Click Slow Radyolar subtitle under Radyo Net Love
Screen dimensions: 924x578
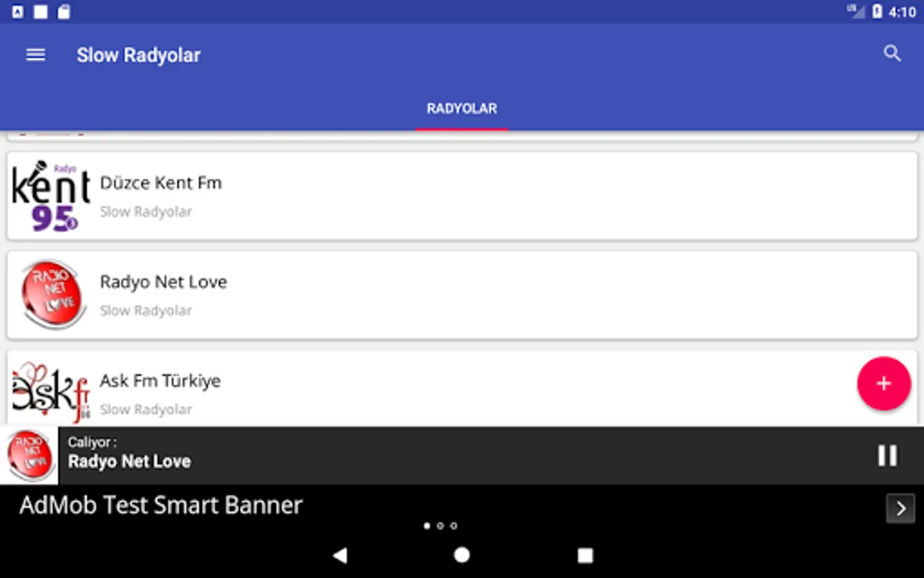click(x=146, y=311)
